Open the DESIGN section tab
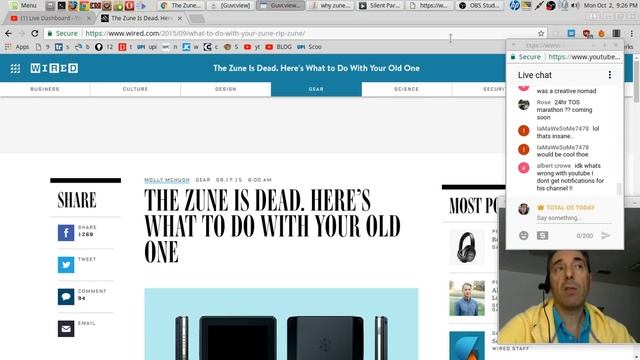Screen dimensions: 640x360 [x=226, y=89]
